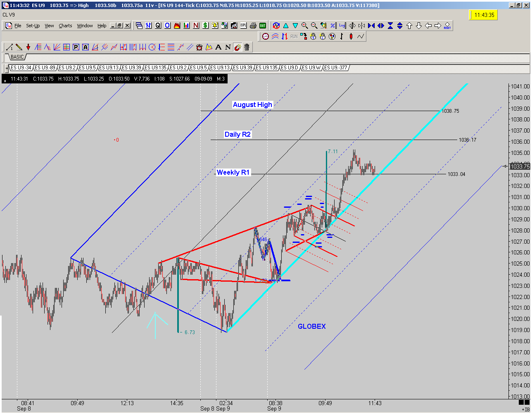The height and width of the screenshot is (413, 532).
Task: Switch to the ES U9.-34 chart tab
Action: [21, 68]
